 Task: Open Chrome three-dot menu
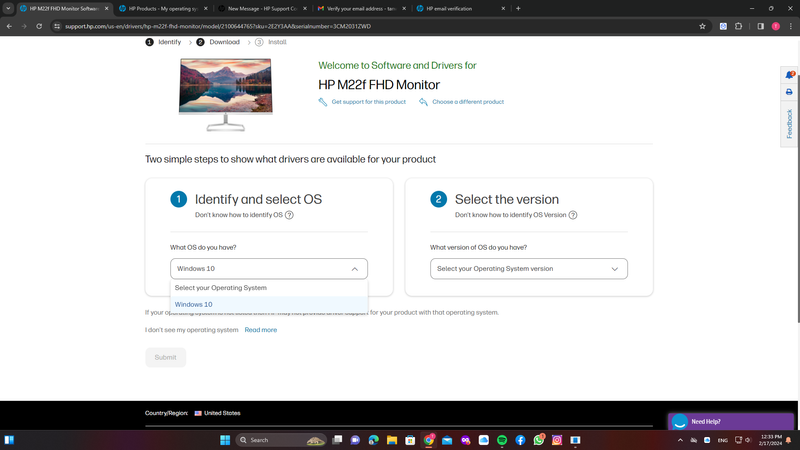coord(790,26)
